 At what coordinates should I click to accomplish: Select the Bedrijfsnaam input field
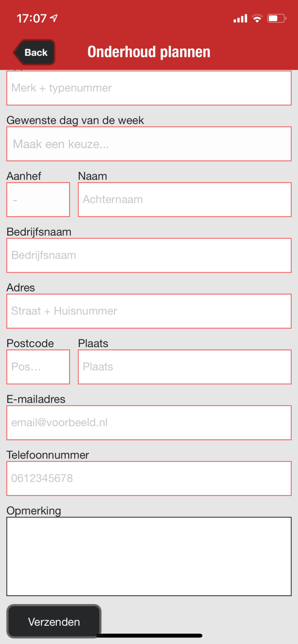149,255
